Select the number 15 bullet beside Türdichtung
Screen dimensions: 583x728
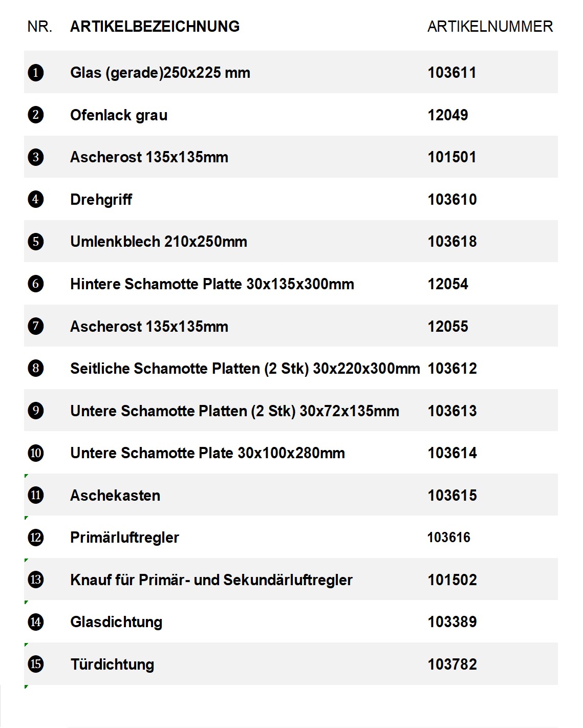35,664
